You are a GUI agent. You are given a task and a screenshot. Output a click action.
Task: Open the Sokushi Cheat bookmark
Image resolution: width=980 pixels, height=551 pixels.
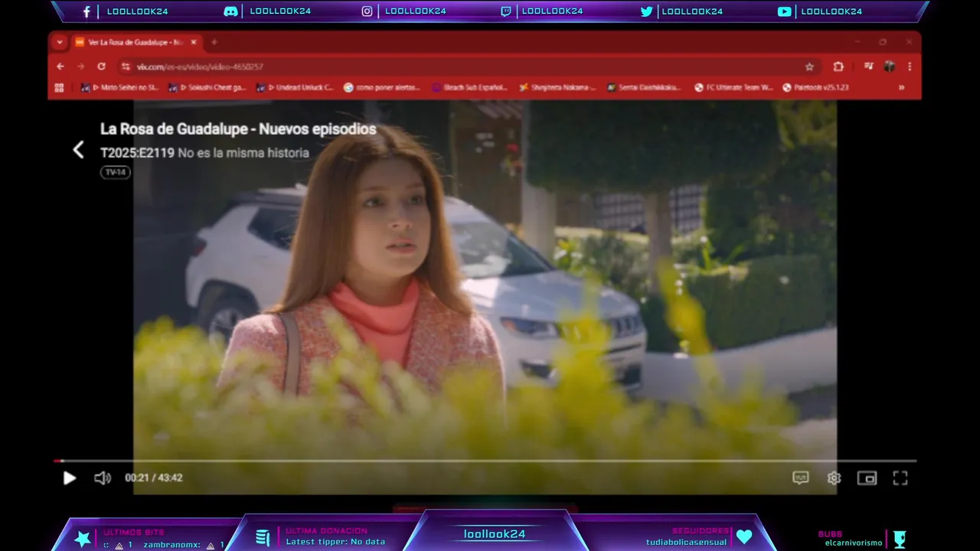(207, 87)
